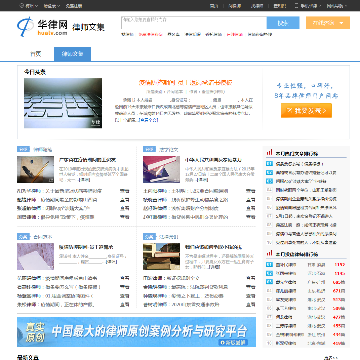Open the location selector in the top-left bar

point(29,6)
